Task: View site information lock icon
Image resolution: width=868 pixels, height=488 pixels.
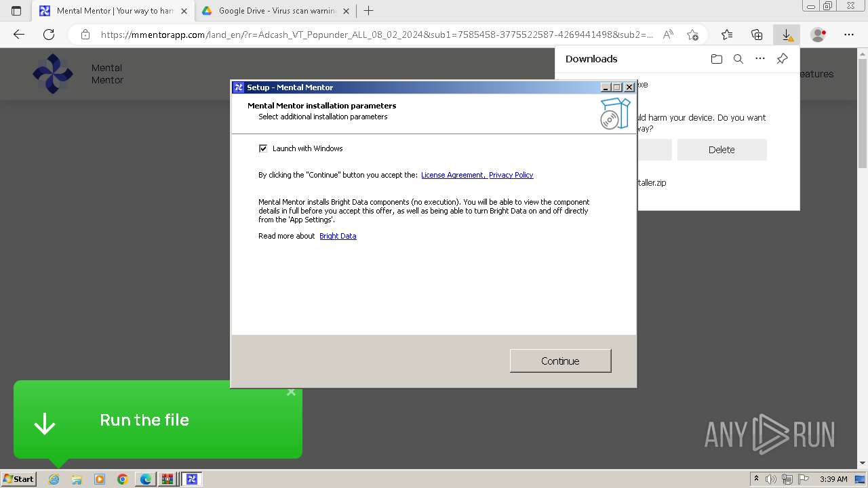Action: coord(85,35)
